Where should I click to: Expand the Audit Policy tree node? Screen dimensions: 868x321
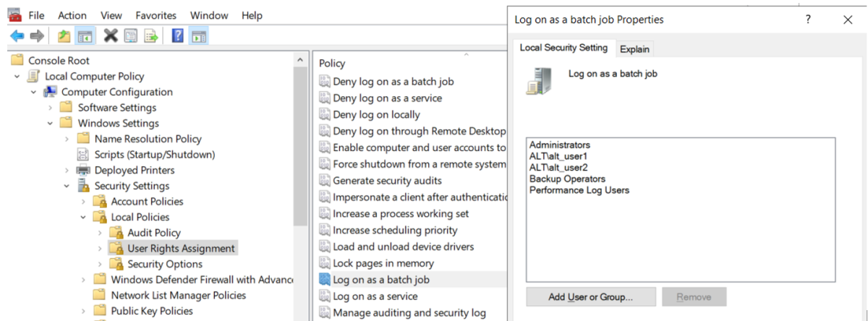click(100, 233)
